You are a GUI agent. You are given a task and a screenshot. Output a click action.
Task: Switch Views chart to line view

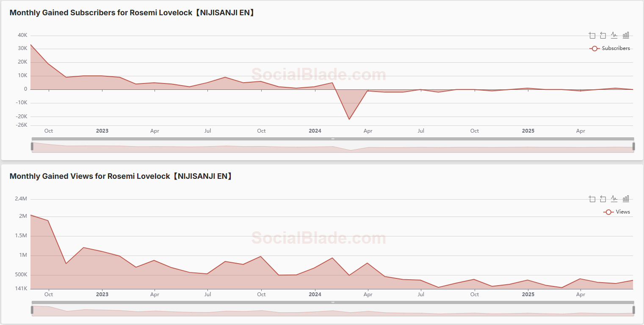614,199
